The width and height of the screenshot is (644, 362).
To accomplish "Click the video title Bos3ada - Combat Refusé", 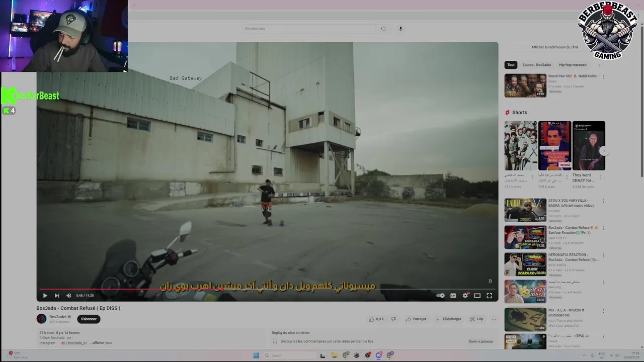I will (78, 308).
